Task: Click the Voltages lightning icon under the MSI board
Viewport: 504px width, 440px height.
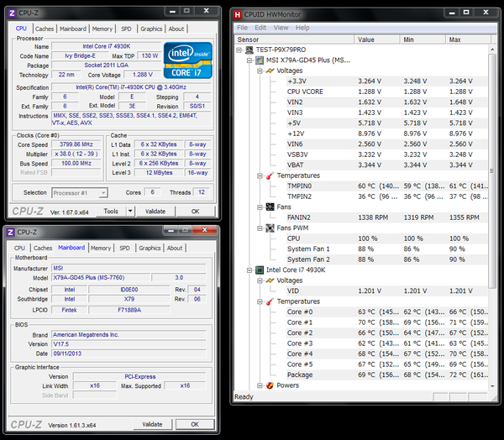Action: 270,71
